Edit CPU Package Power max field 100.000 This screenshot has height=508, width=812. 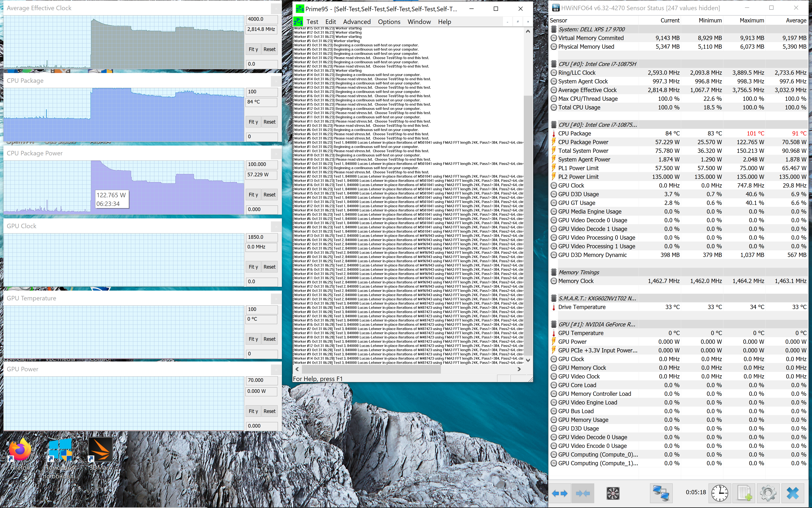pyautogui.click(x=262, y=164)
